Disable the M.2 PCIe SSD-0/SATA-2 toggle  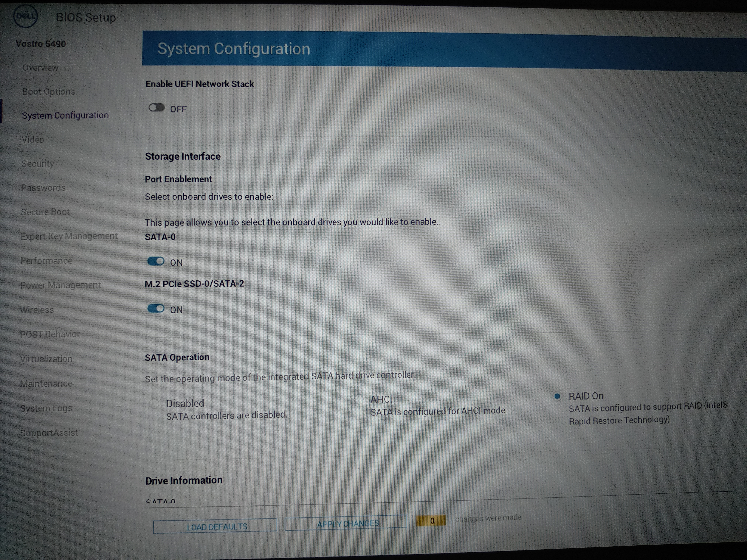click(156, 309)
